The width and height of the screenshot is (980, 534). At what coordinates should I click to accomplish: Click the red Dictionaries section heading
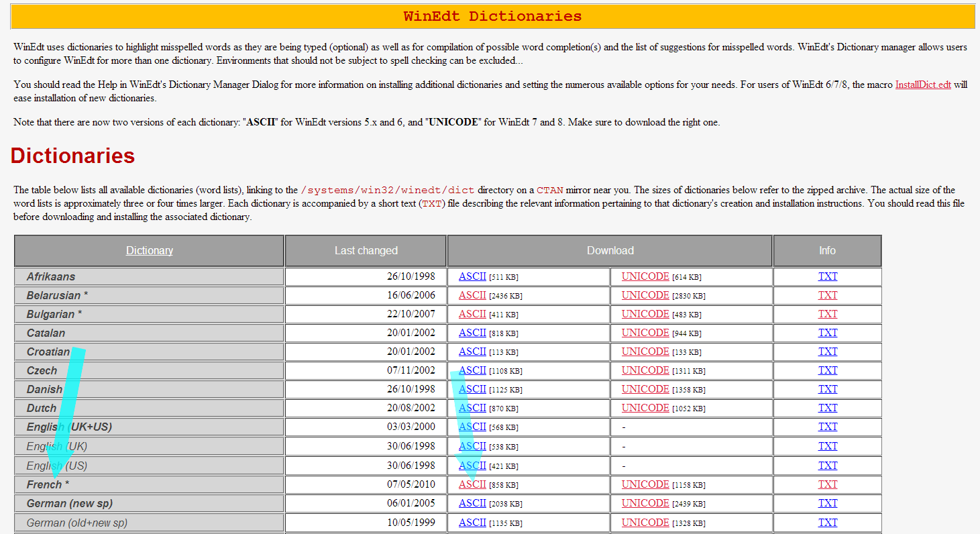(x=72, y=156)
